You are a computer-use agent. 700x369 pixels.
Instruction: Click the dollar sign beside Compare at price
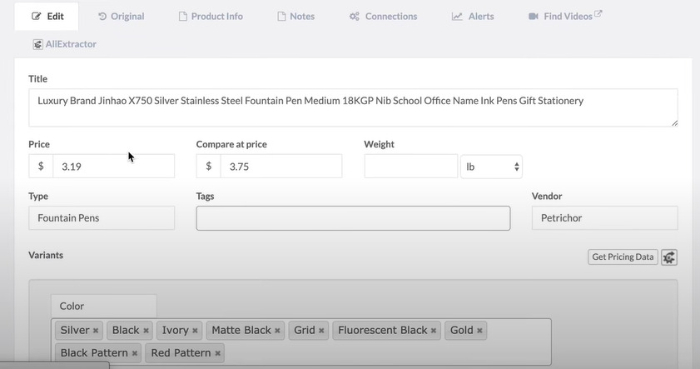pyautogui.click(x=208, y=166)
